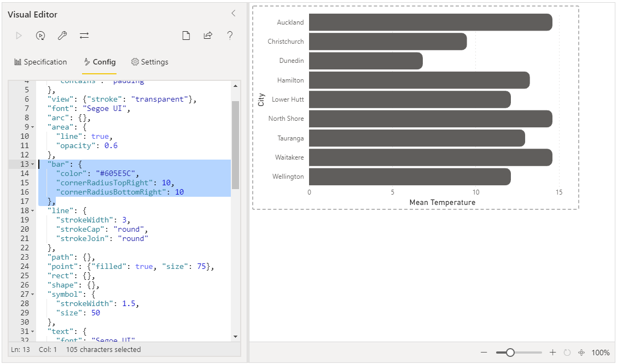Click the "transparent" stroke value on line 6
Image resolution: width=617 pixels, height=364 pixels.
pyautogui.click(x=159, y=99)
